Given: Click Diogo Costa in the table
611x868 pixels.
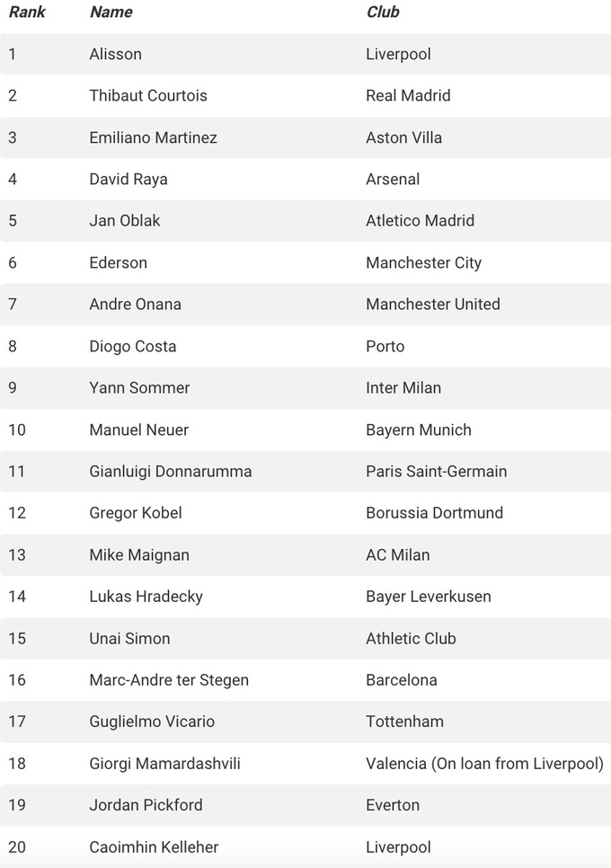Looking at the screenshot, I should [x=133, y=346].
